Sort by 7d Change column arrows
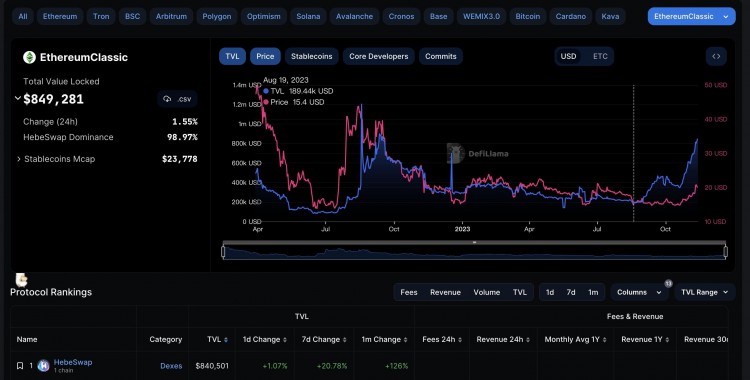The height and width of the screenshot is (380, 750). tap(344, 340)
